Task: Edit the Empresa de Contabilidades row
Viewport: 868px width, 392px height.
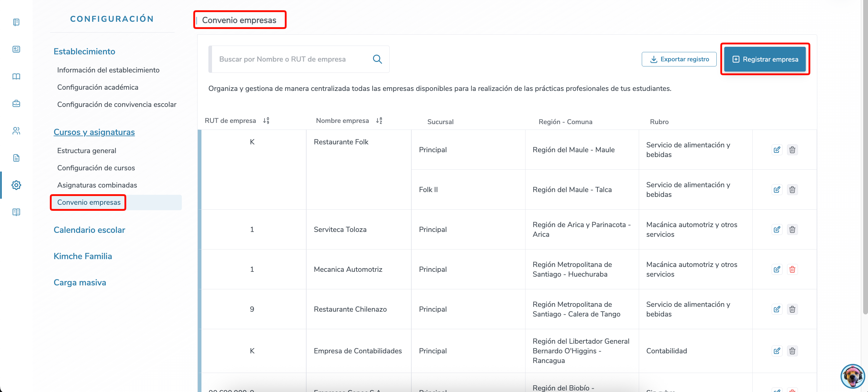Action: (x=777, y=351)
